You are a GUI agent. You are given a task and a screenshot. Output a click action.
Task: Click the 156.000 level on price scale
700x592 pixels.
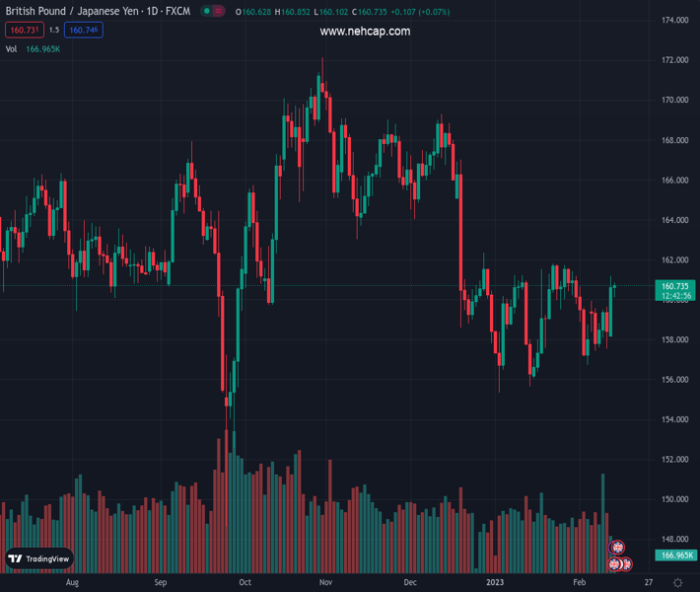[674, 380]
